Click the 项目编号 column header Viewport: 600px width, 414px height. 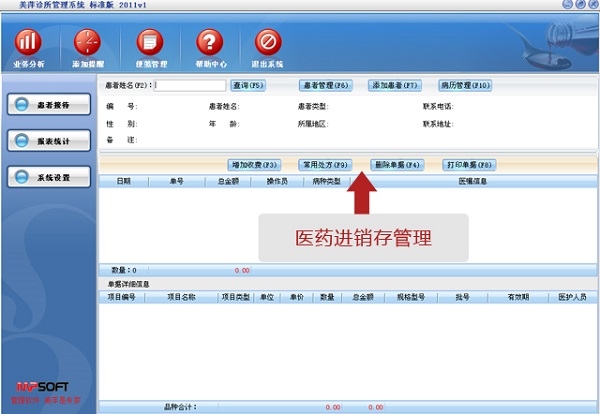pyautogui.click(x=122, y=297)
